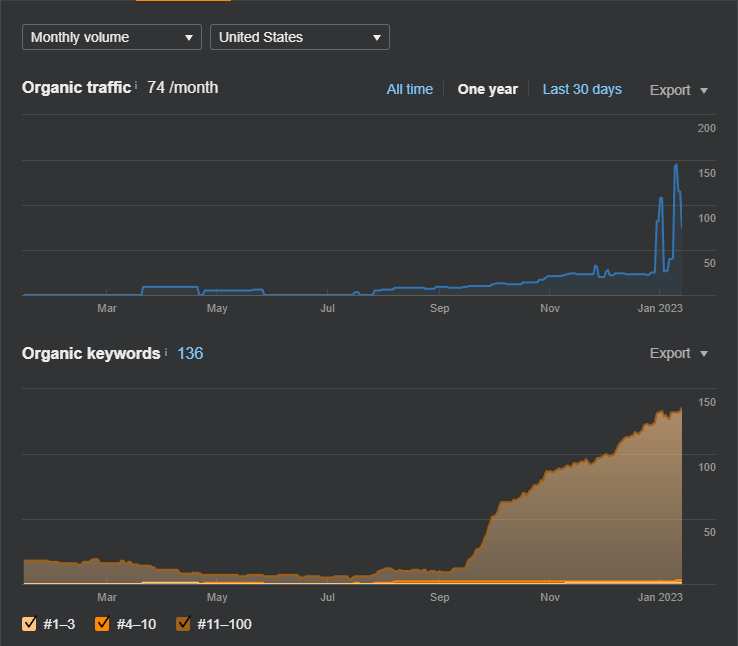Toggle the #4–10 positions checkbox

coord(102,624)
